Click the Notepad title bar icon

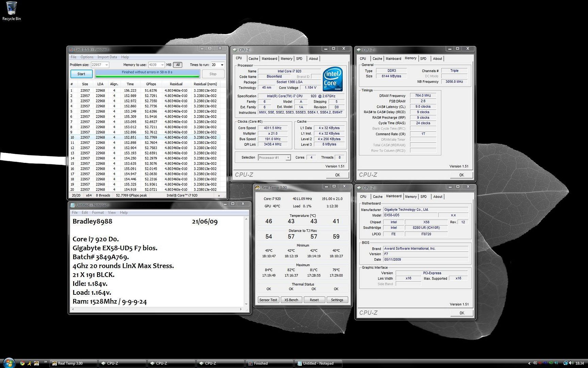pos(72,205)
